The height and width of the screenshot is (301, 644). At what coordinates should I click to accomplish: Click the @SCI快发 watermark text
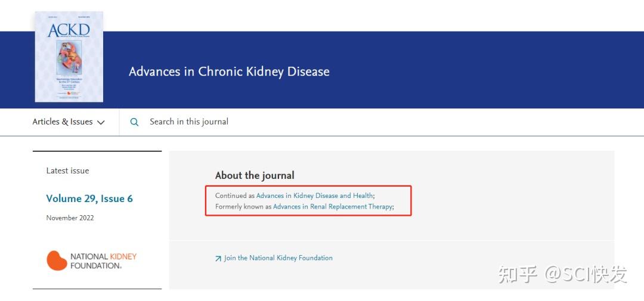(585, 274)
